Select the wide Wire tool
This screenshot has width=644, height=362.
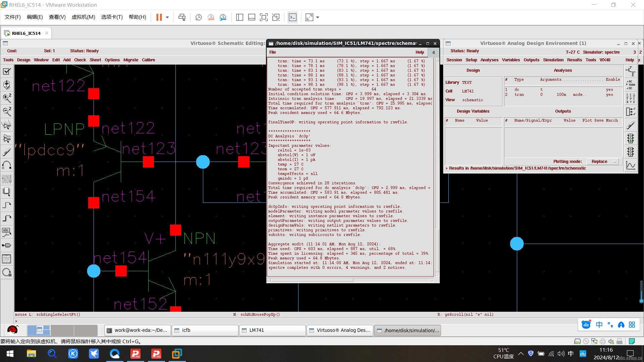pyautogui.click(x=7, y=219)
